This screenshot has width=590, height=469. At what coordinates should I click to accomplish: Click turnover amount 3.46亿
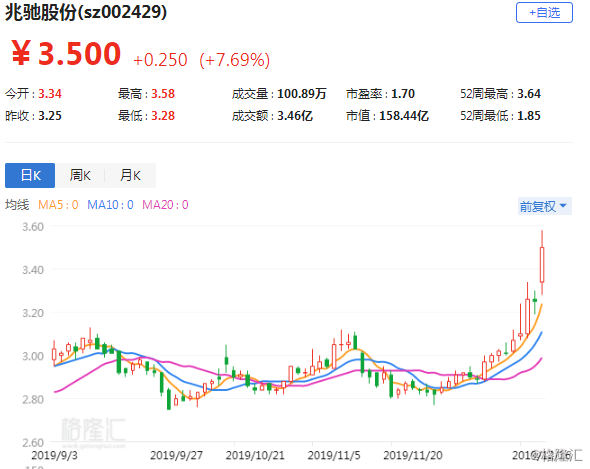coord(295,116)
